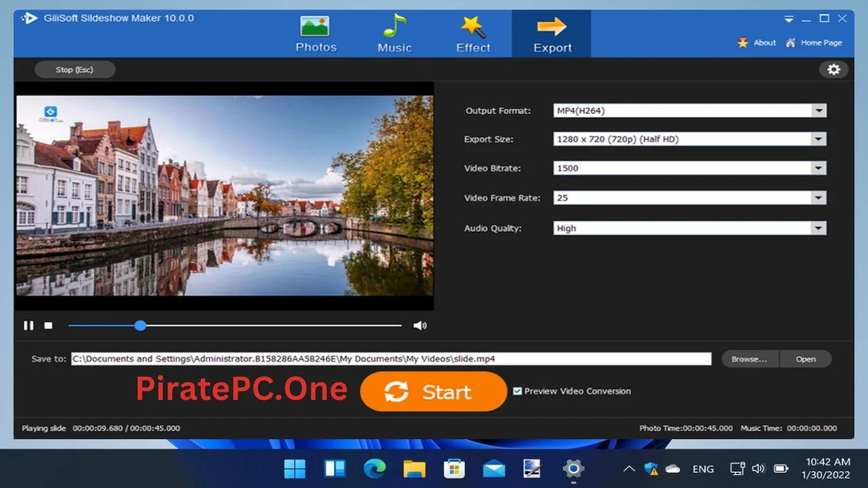
Task: Click the Music Time status text
Action: tap(789, 428)
